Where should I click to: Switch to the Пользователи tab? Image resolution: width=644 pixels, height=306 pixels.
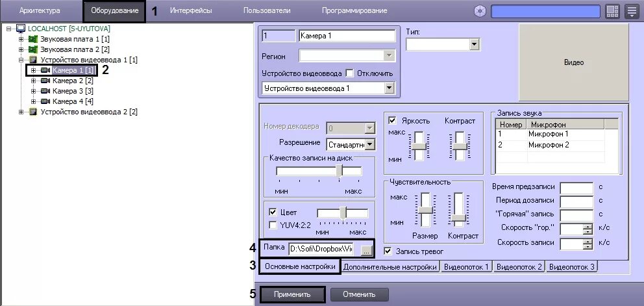point(267,10)
